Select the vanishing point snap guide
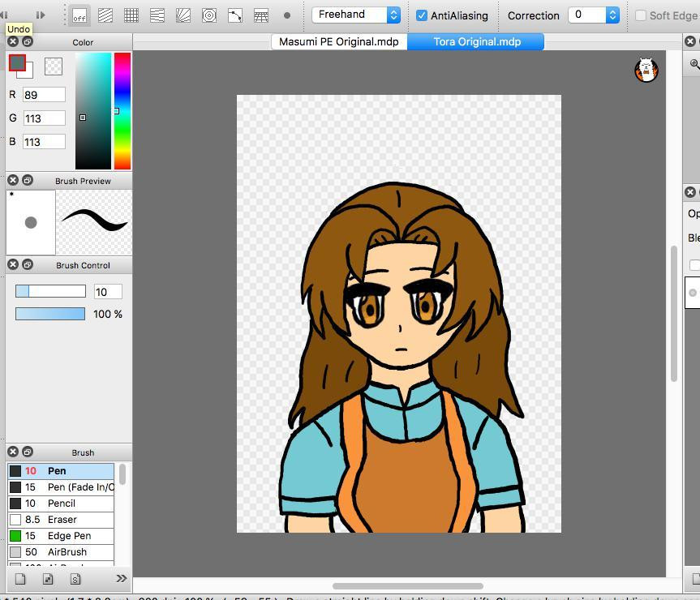 click(x=157, y=16)
